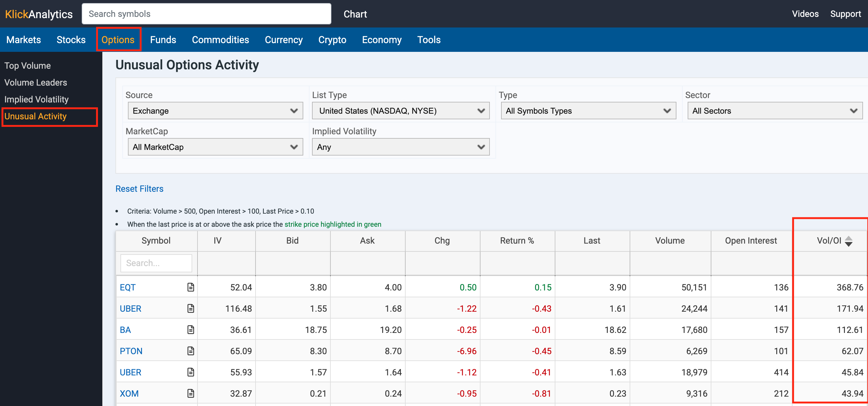Open the UBER link with IV 55.93
Image resolution: width=868 pixels, height=406 pixels.
(130, 372)
